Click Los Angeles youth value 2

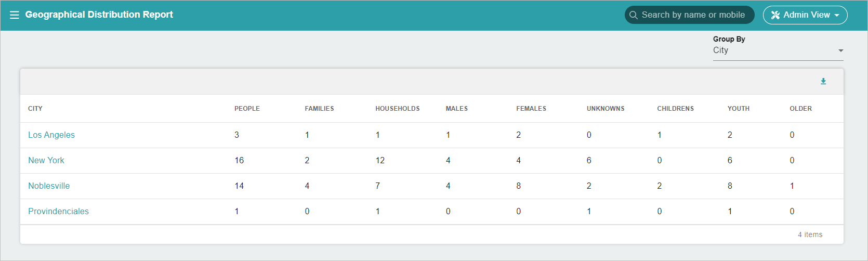[730, 135]
